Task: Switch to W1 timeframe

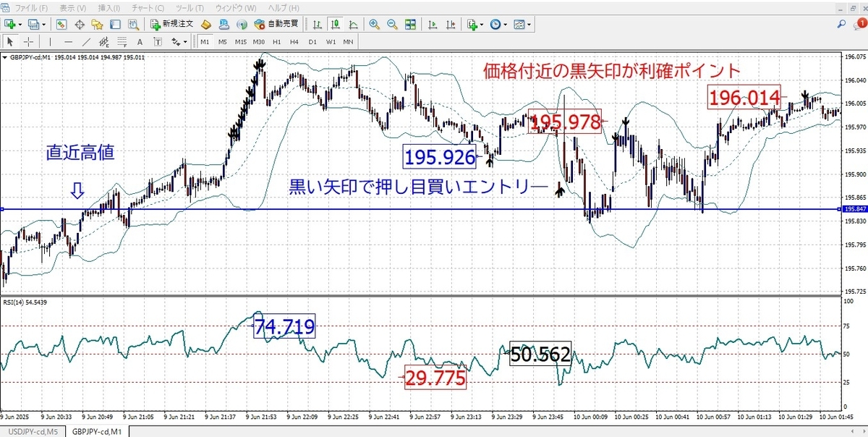Action: point(331,41)
